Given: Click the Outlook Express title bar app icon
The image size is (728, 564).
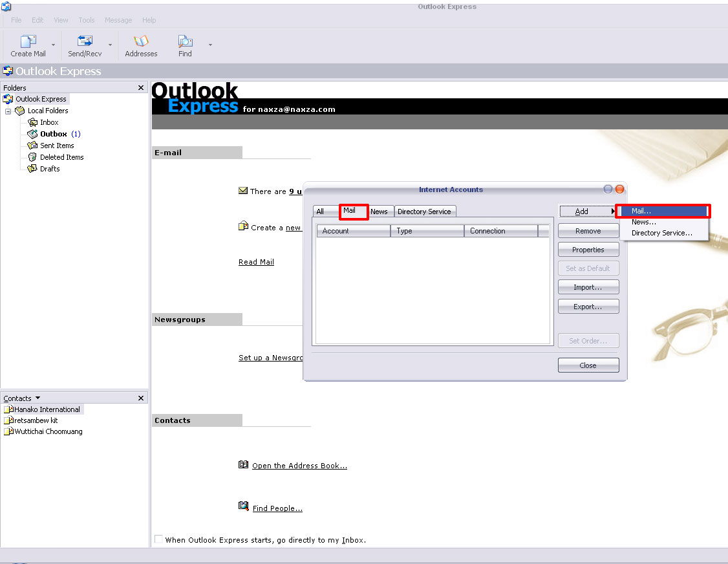Looking at the screenshot, I should click(6, 6).
